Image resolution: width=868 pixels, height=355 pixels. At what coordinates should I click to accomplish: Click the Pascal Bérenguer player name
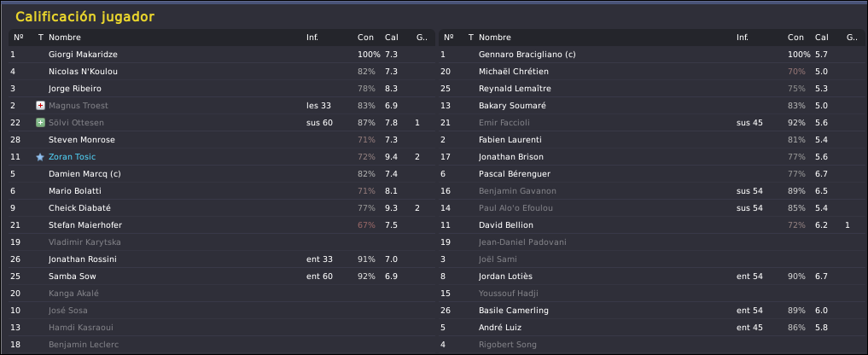click(x=514, y=173)
